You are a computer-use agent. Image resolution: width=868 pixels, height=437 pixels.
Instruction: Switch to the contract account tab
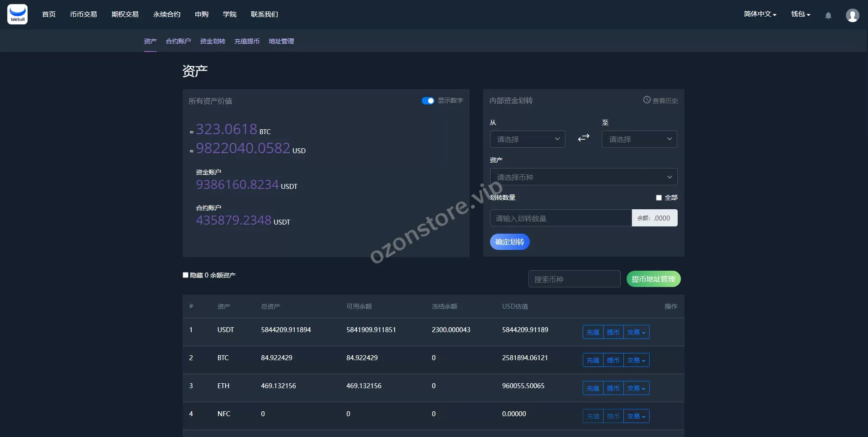[178, 41]
